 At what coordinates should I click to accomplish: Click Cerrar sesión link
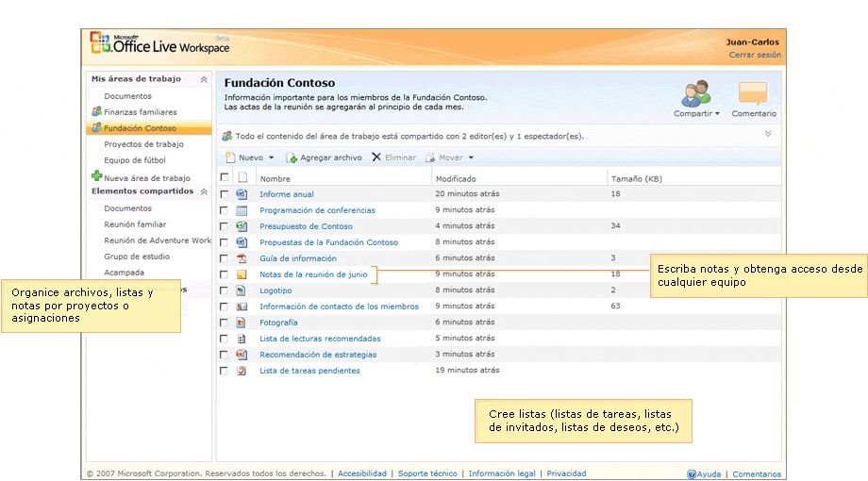point(755,55)
